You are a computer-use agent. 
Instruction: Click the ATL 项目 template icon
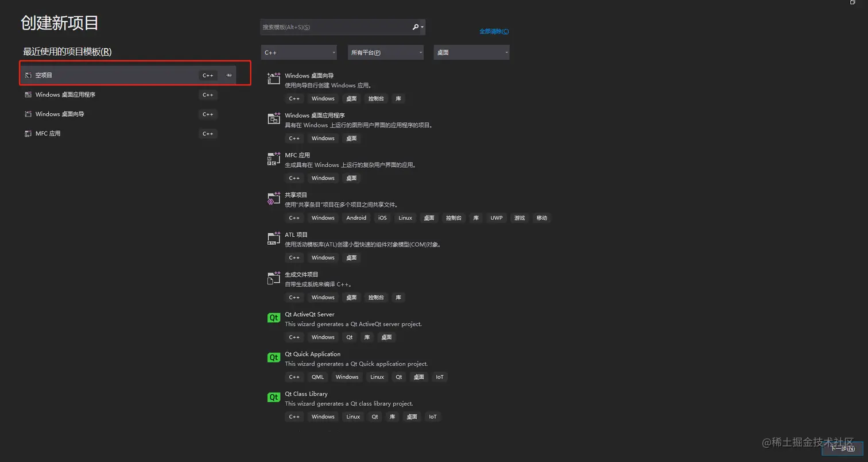point(274,238)
